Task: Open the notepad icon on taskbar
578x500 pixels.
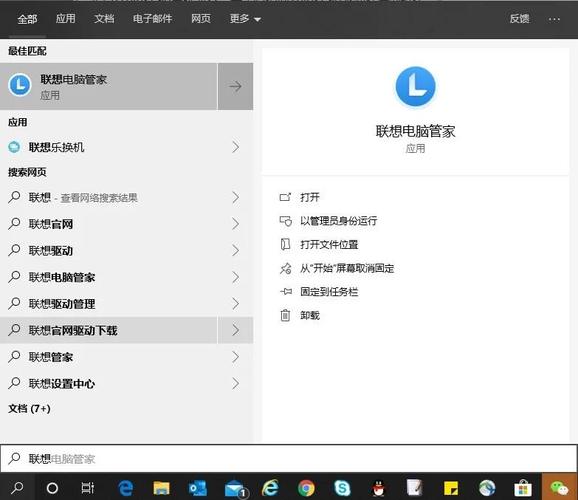Action: click(x=414, y=488)
